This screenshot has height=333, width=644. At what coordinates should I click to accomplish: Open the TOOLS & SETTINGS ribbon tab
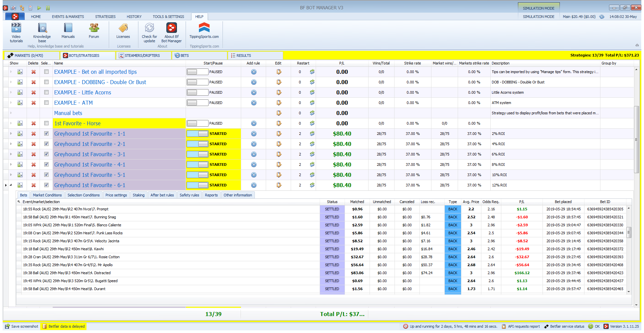pyautogui.click(x=168, y=17)
